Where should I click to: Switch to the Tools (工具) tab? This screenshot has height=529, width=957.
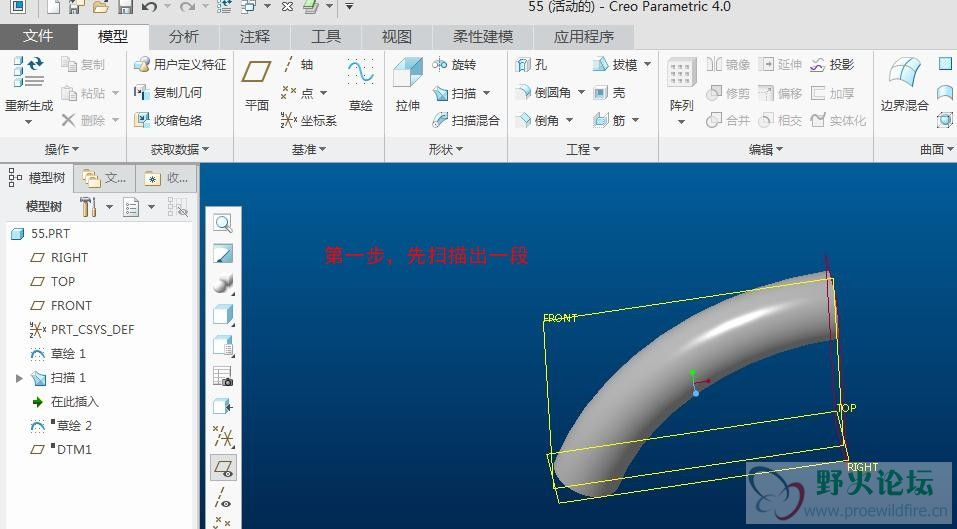326,37
